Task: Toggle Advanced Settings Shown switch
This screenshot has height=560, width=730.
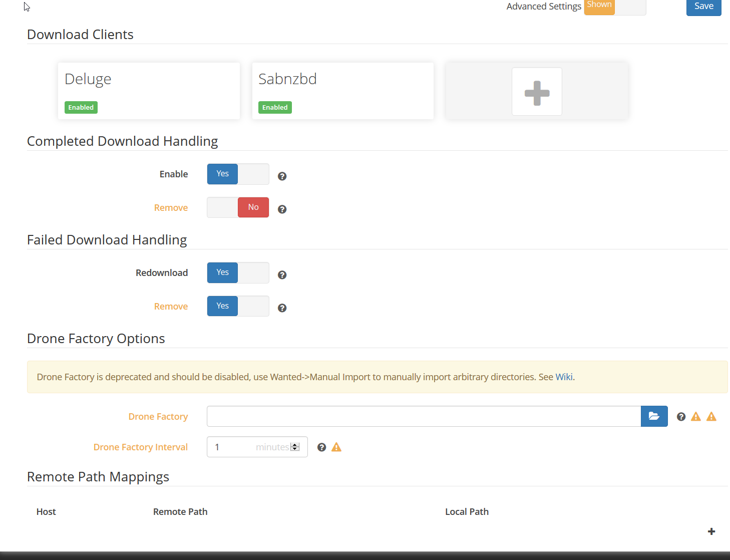Action: [615, 7]
